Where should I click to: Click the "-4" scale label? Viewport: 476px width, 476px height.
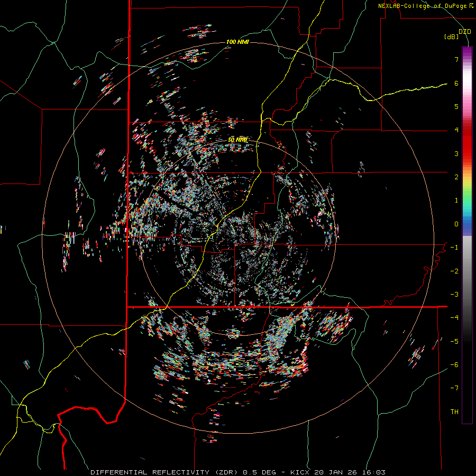point(454,318)
